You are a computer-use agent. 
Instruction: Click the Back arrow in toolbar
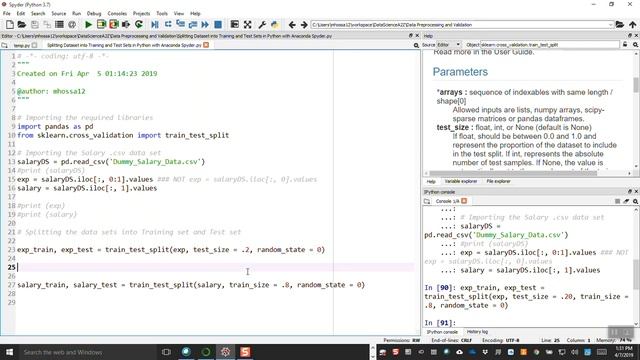pyautogui.click(x=292, y=24)
